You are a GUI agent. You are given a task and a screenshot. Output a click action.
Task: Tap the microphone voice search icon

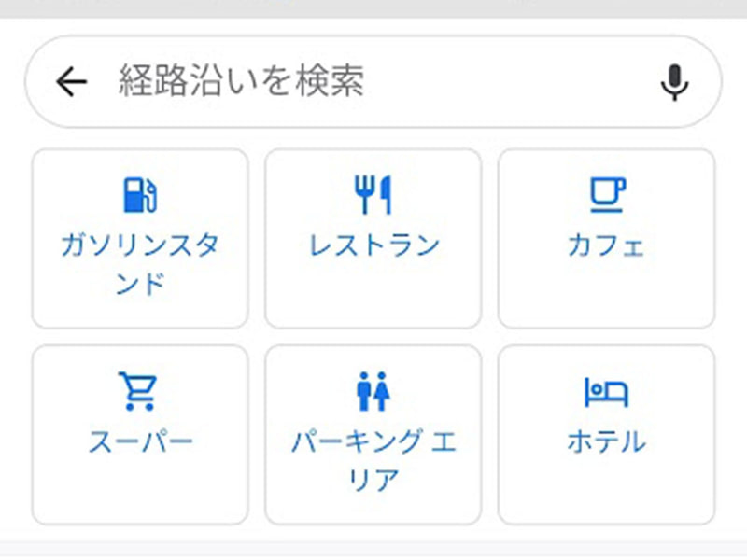[674, 81]
